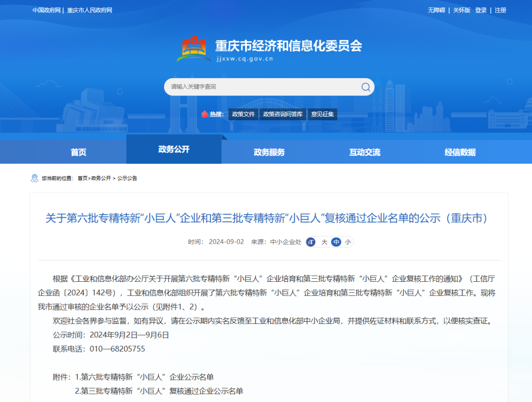Click the 登录 login link
The width and height of the screenshot is (532, 402).
tap(481, 10)
